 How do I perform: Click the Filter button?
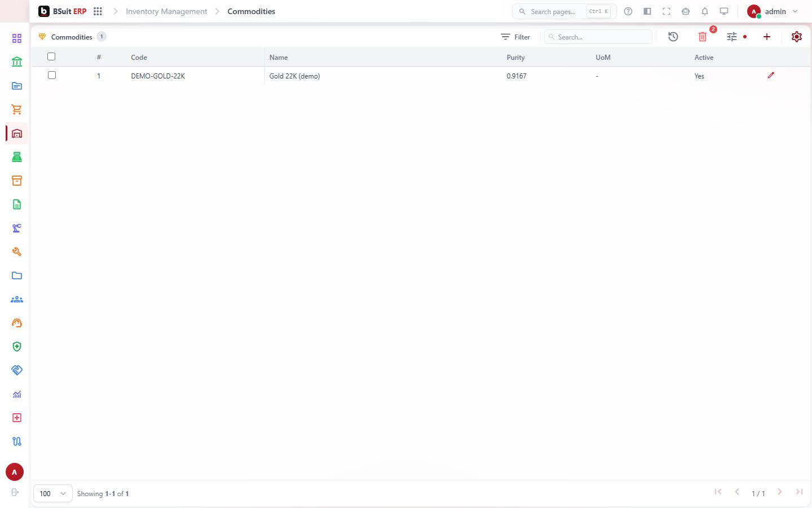515,37
